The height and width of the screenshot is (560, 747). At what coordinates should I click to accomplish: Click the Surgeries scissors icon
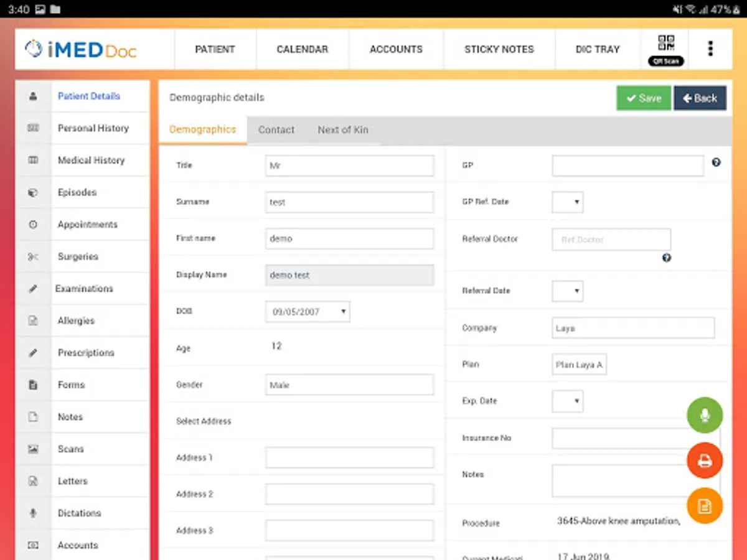point(33,257)
